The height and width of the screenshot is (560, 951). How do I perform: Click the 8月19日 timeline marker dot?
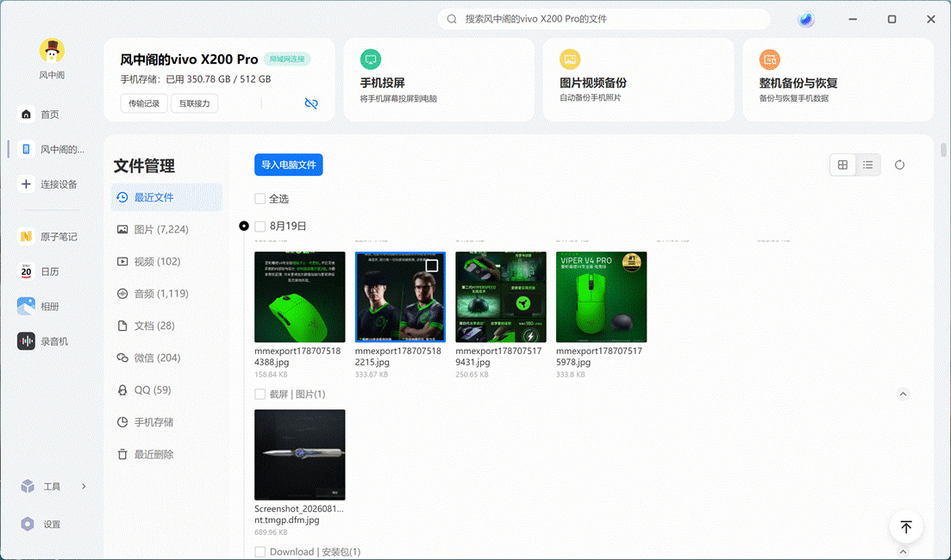(244, 226)
